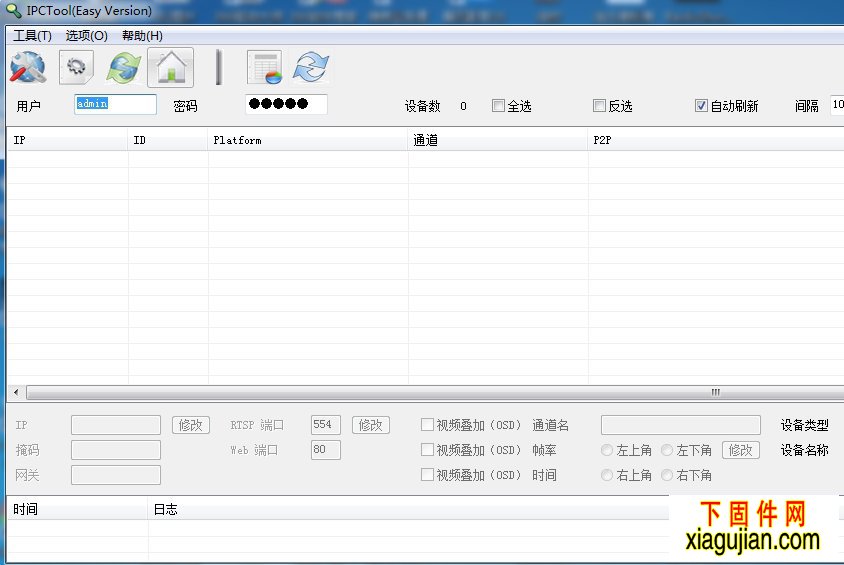
Task: Sort by the Platform column header
Action: coord(307,140)
